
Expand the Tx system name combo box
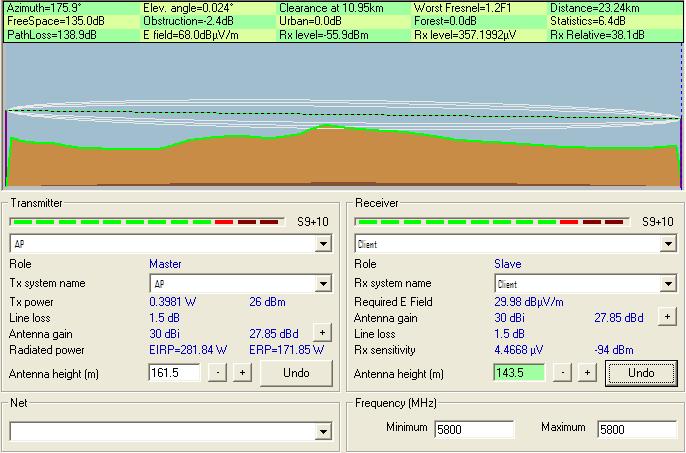pyautogui.click(x=323, y=284)
